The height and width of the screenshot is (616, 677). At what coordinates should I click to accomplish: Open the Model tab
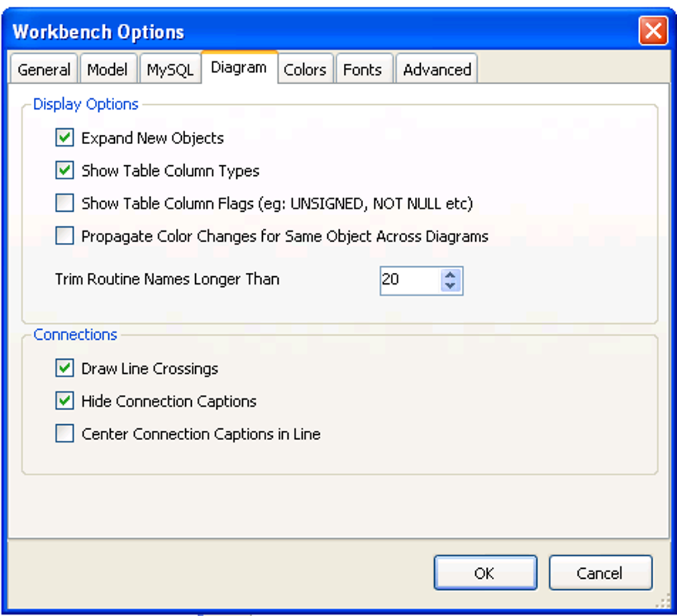(x=108, y=69)
